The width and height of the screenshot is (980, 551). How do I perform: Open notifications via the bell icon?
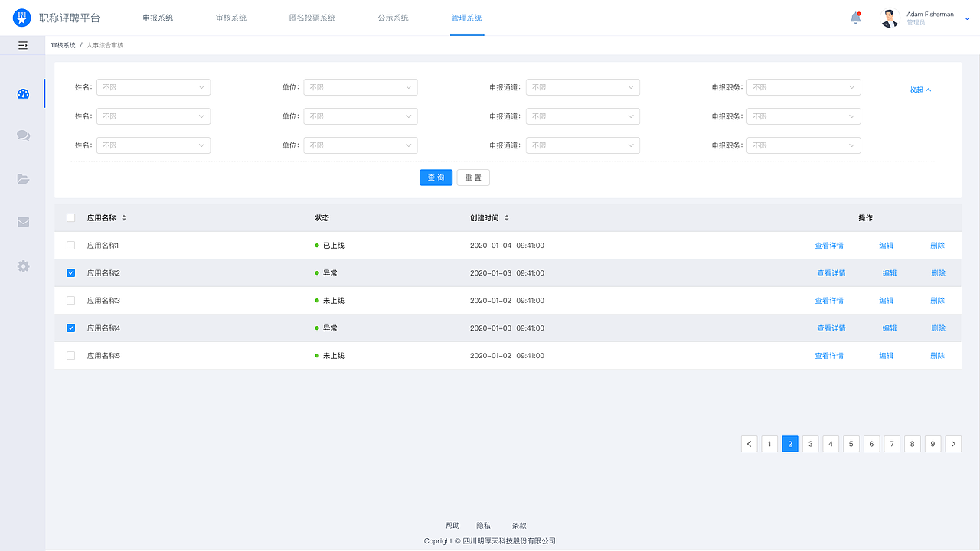pyautogui.click(x=856, y=18)
